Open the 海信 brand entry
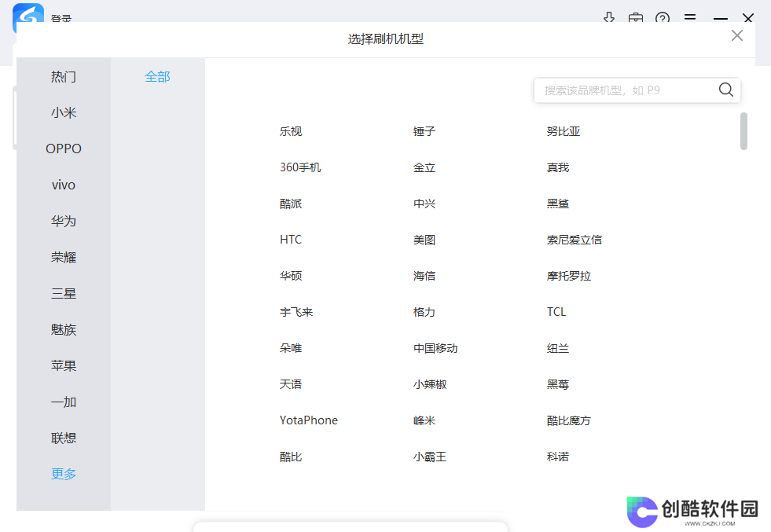 coord(424,276)
